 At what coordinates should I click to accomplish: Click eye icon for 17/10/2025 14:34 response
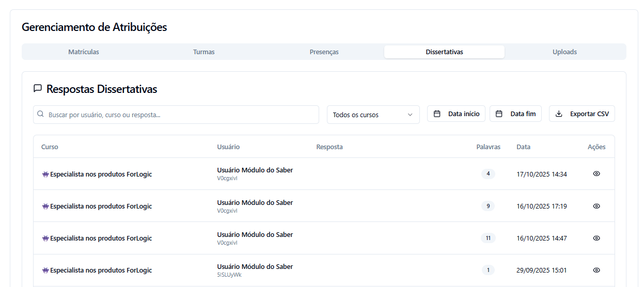[x=596, y=174]
